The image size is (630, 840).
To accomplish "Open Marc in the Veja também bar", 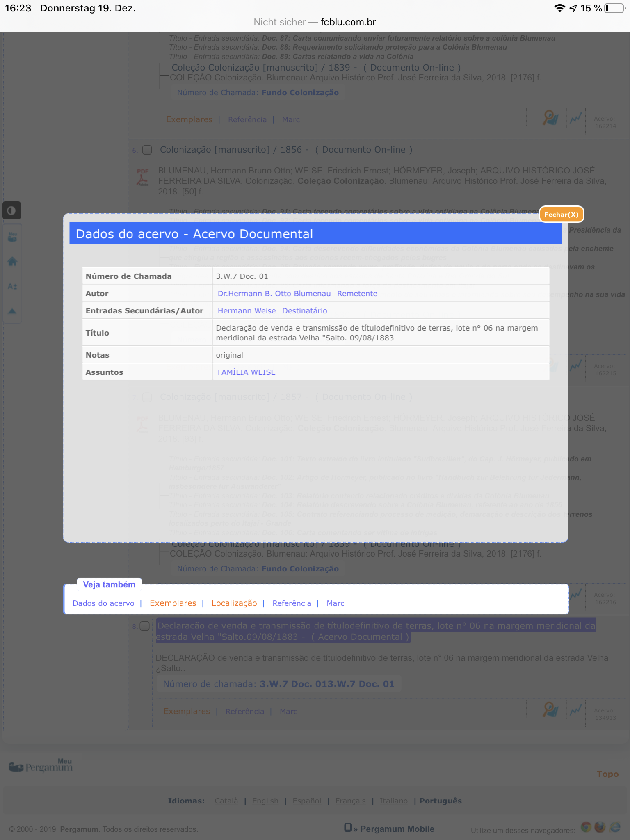I will pos(335,603).
